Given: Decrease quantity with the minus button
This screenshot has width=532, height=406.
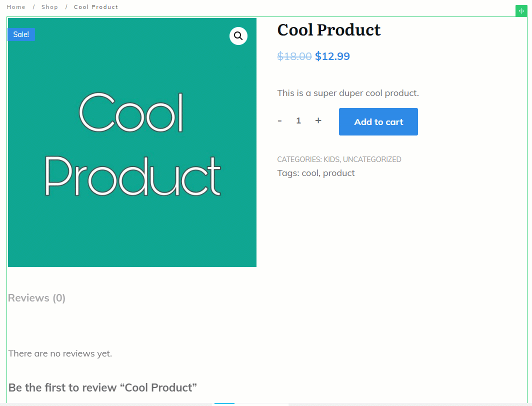Looking at the screenshot, I should point(279,120).
